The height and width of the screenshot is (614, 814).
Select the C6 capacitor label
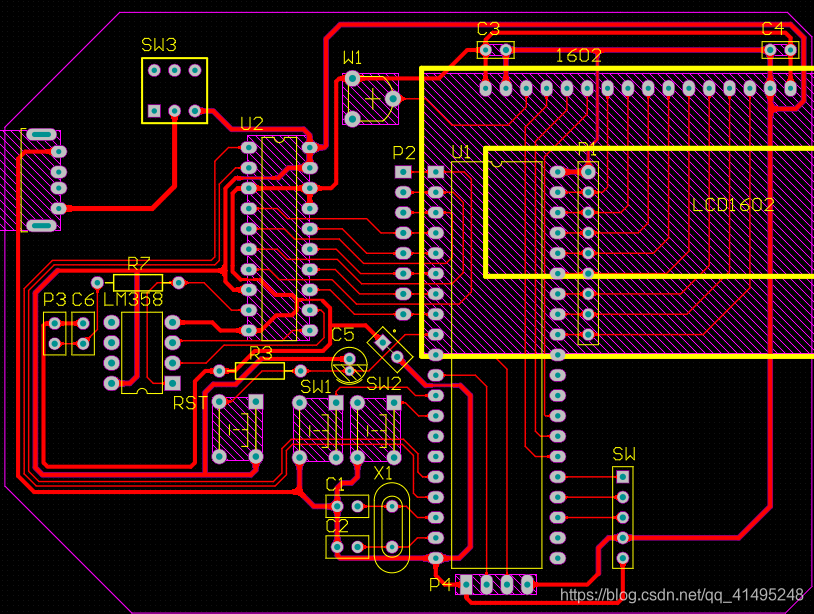83,299
